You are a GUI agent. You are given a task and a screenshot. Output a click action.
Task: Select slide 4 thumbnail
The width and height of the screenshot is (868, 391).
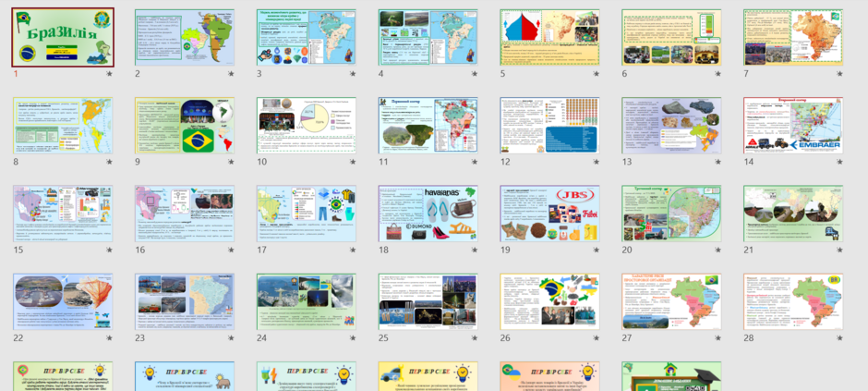(x=428, y=38)
